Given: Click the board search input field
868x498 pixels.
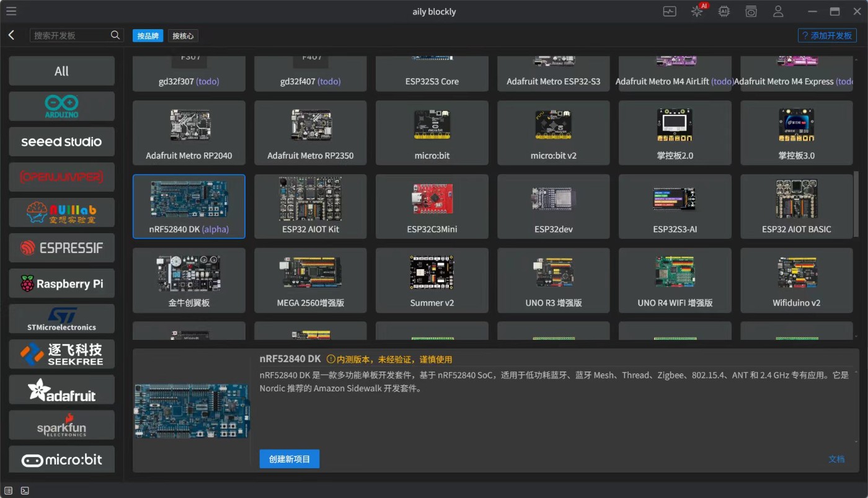Looking at the screenshot, I should click(x=69, y=35).
